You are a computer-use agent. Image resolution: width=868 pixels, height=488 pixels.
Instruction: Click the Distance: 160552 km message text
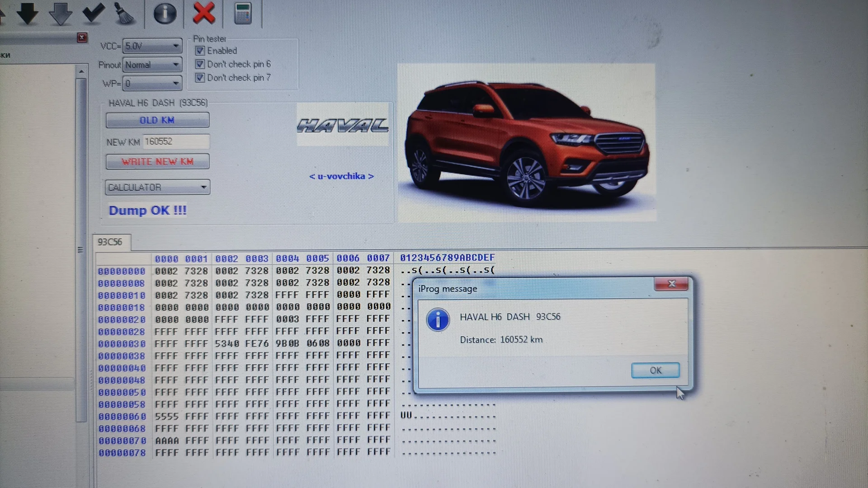pos(501,340)
